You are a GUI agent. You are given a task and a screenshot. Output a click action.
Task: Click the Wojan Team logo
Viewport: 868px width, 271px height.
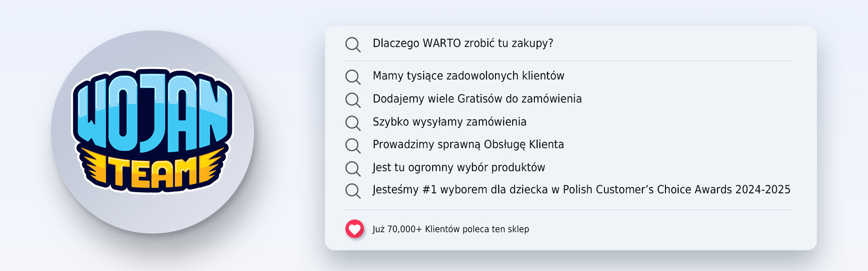[152, 132]
